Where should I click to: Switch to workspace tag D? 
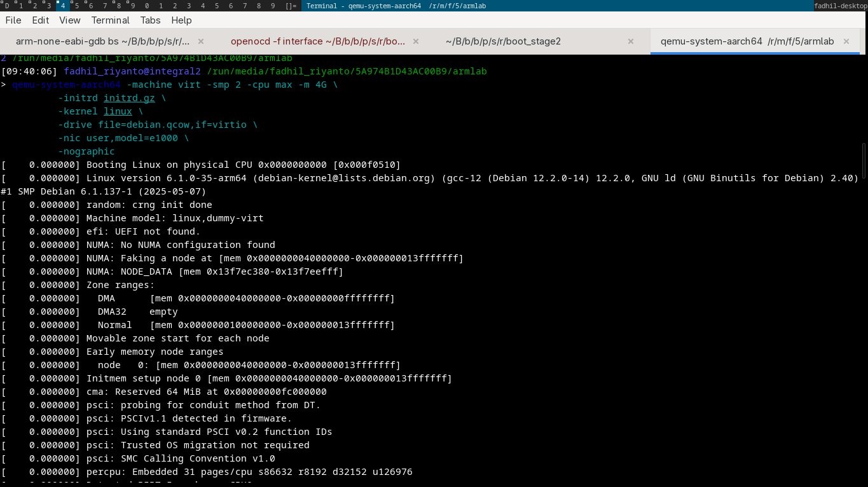click(7, 6)
